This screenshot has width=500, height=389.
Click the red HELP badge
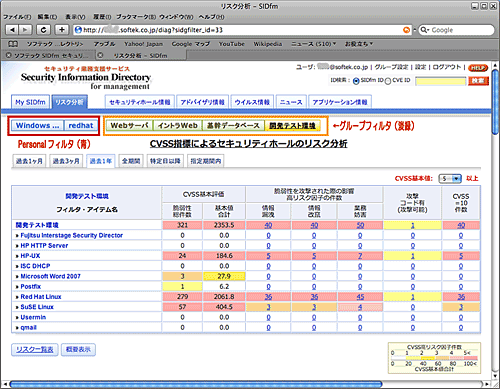click(478, 68)
